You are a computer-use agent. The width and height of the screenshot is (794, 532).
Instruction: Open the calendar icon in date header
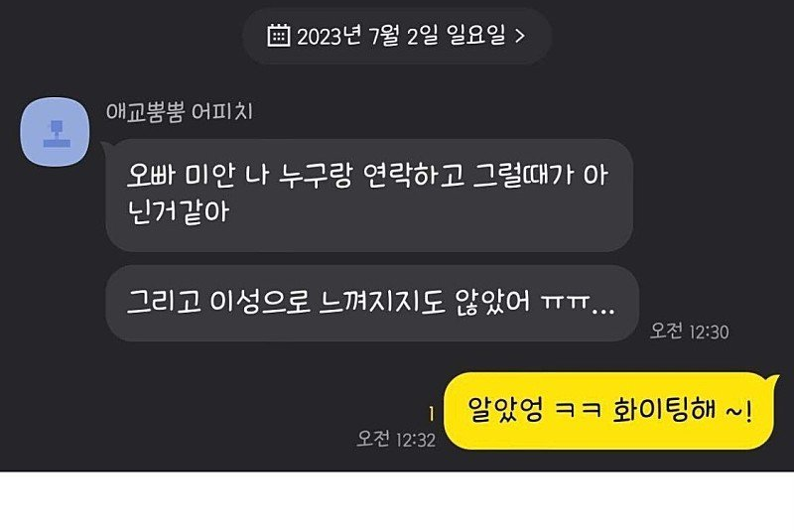(x=278, y=36)
